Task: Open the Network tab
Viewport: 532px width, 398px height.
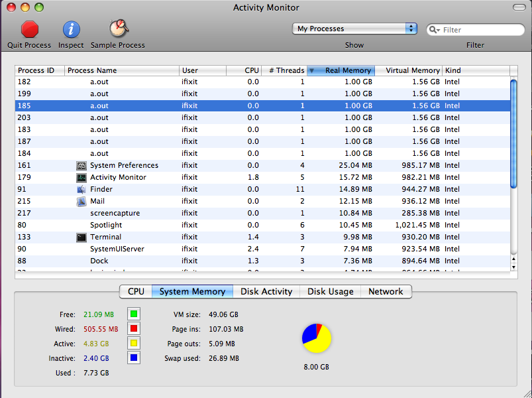Action: 386,291
